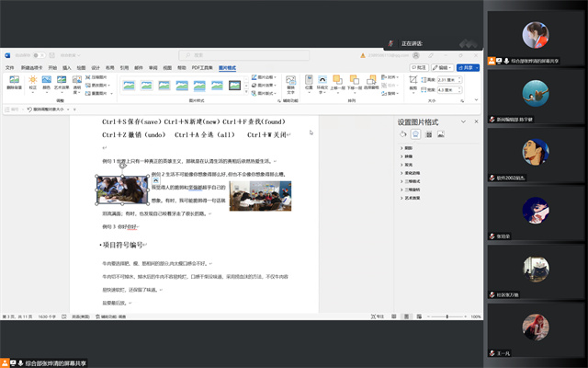
Task: Click the Share (共享) button
Action: [469, 67]
